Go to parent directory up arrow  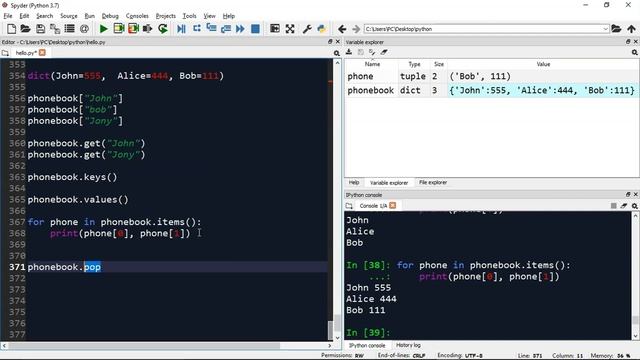(631, 29)
